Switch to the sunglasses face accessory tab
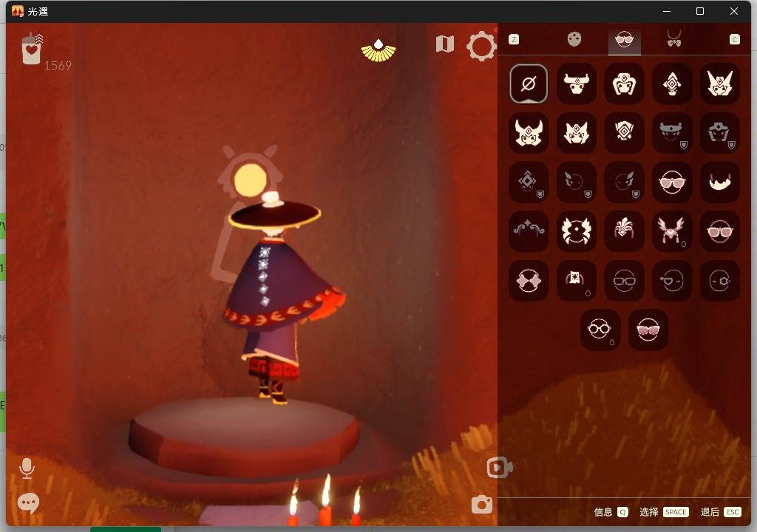The height and width of the screenshot is (532, 757). coord(624,40)
